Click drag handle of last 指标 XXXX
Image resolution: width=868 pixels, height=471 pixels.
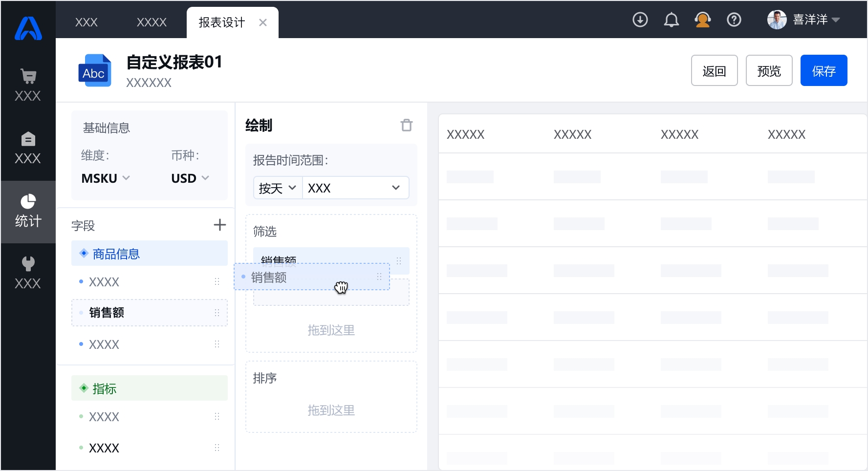tap(217, 448)
